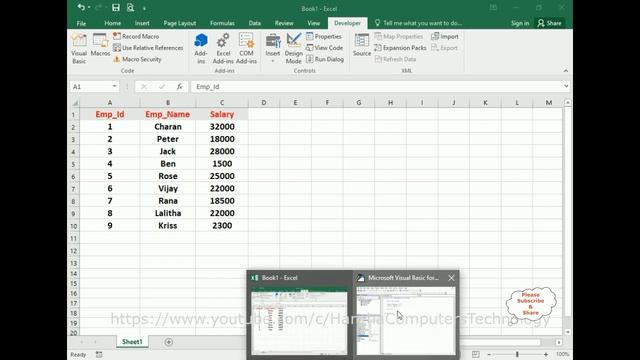Toggle Use Relative References
Image resolution: width=640 pixels, height=360 pixels.
pyautogui.click(x=148, y=48)
